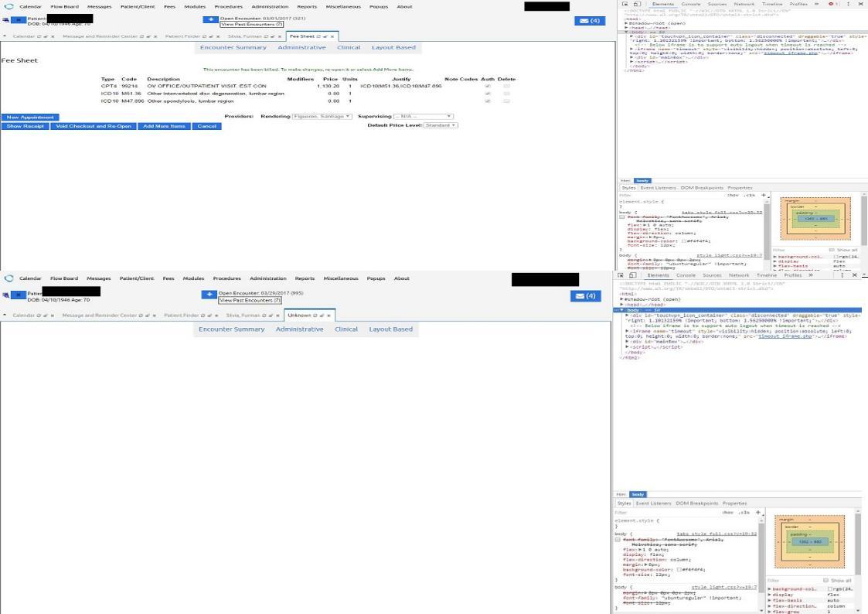The height and width of the screenshot is (614, 868).
Task: Toggle Show all checkbox in lower Computed pane
Action: [826, 580]
